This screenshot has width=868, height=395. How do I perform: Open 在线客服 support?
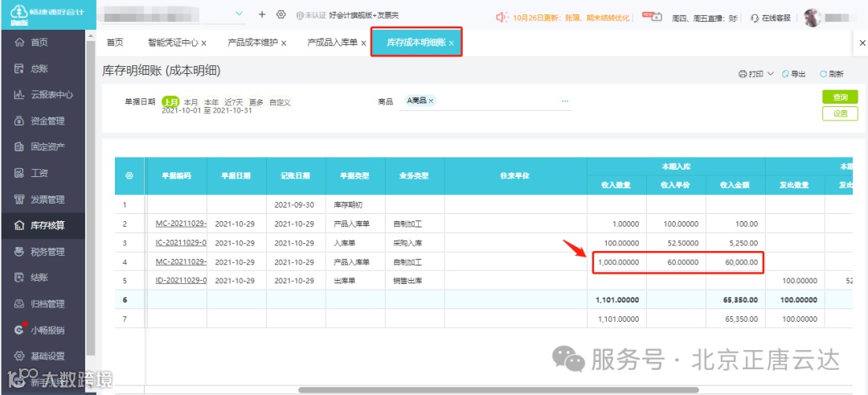click(770, 18)
